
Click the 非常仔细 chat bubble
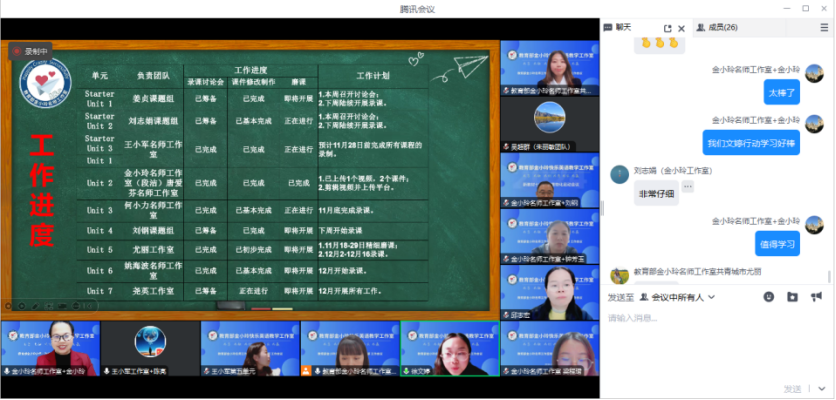point(656,195)
